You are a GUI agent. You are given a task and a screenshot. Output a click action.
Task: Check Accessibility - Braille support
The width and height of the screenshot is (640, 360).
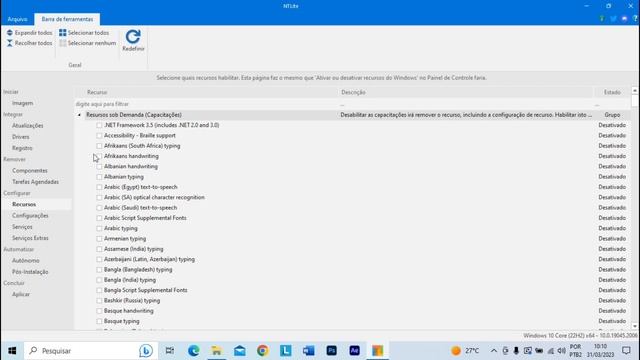click(99, 136)
